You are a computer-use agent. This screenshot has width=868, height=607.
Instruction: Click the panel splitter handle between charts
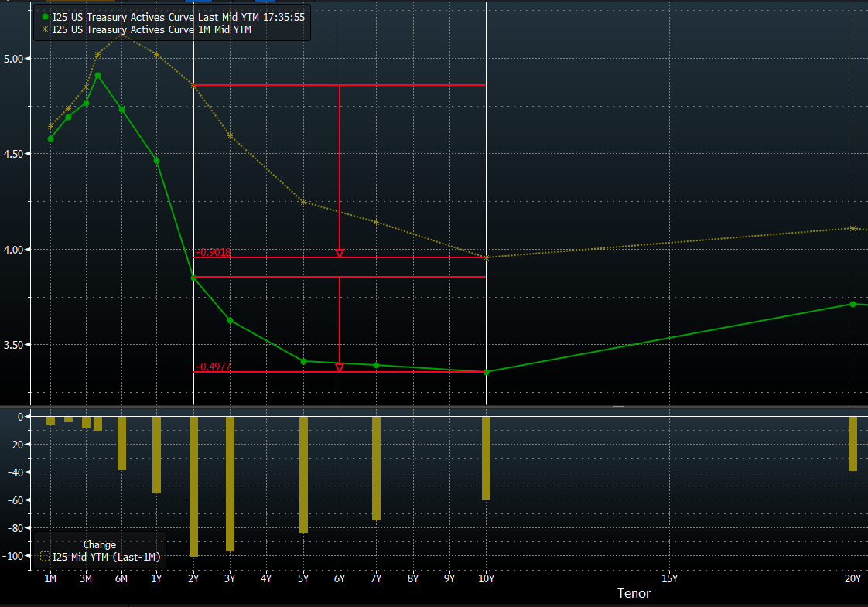619,407
